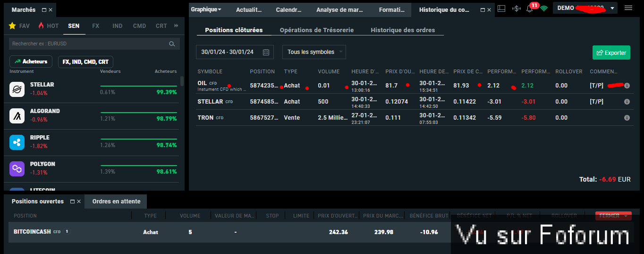This screenshot has height=254, width=644.
Task: Expand the DEMO account dropdown
Action: pyautogui.click(x=612, y=8)
